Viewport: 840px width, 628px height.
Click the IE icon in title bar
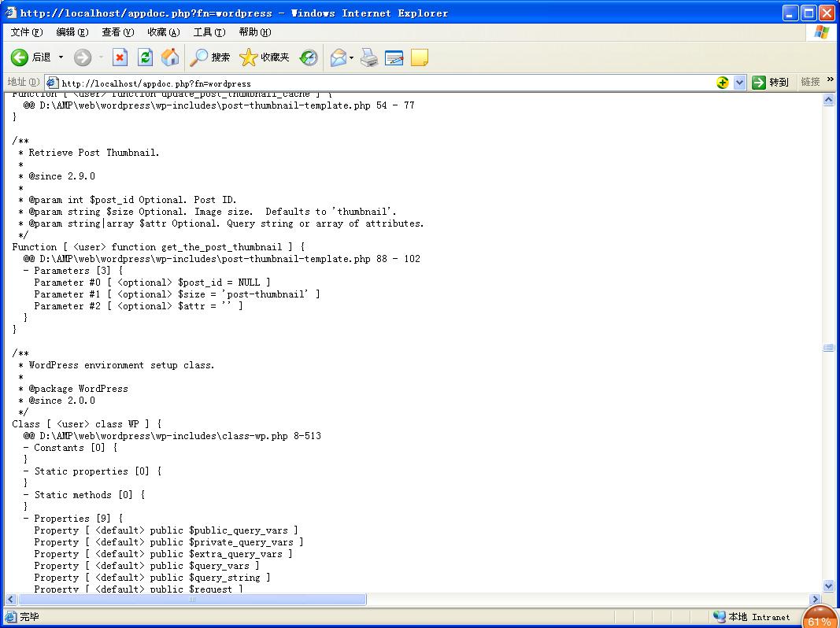click(x=11, y=13)
